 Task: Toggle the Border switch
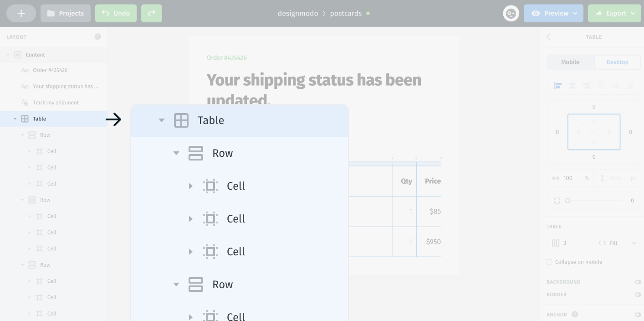click(638, 295)
